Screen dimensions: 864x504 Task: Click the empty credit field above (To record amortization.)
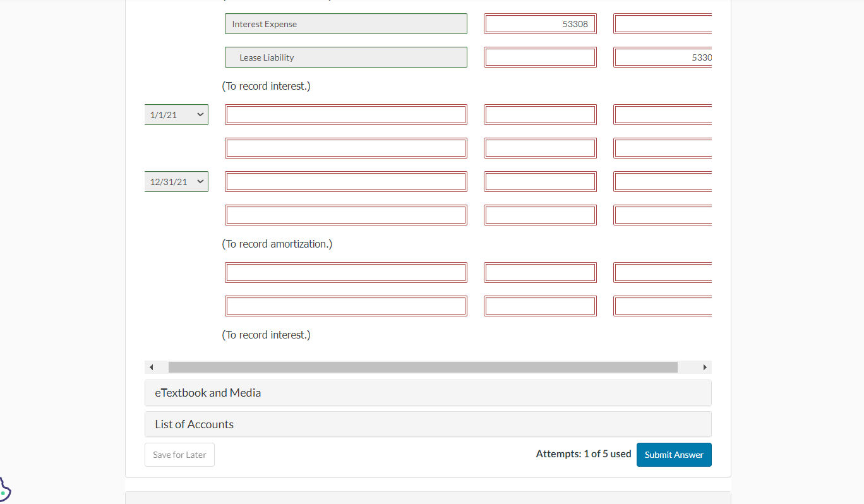[662, 215]
